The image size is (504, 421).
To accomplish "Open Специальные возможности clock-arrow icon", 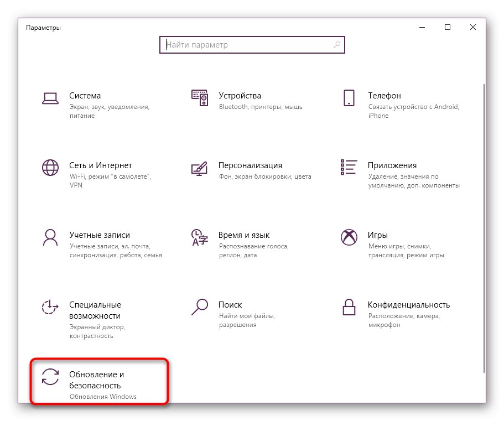I will [x=50, y=306].
